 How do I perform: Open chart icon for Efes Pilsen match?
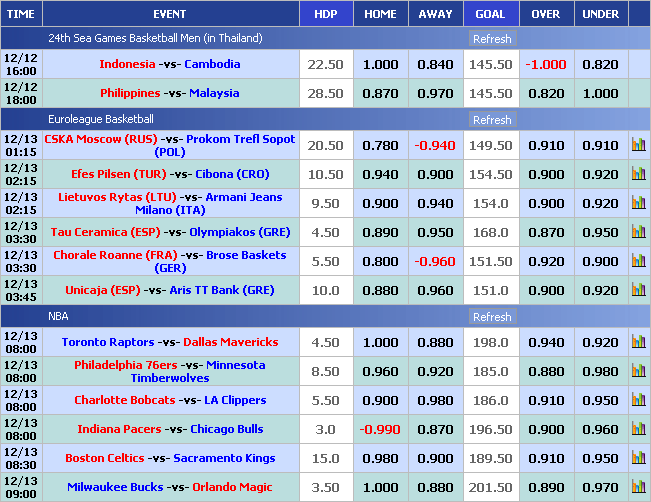638,174
